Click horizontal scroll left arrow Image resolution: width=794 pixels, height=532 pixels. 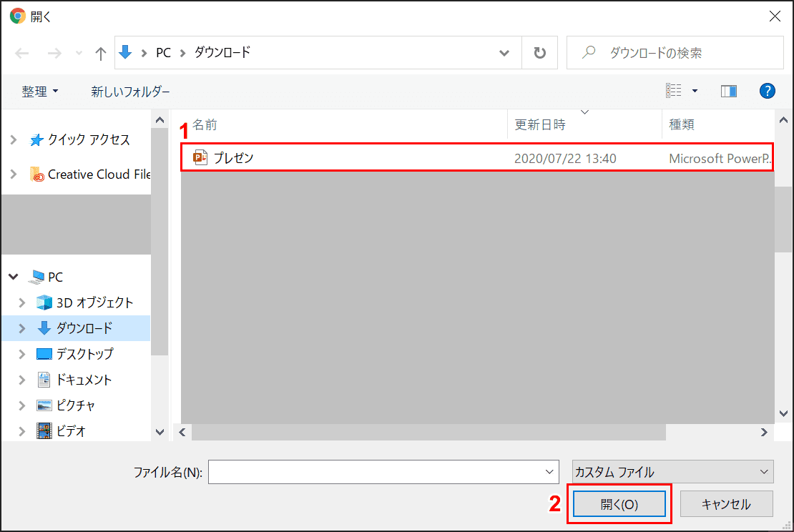pos(182,433)
